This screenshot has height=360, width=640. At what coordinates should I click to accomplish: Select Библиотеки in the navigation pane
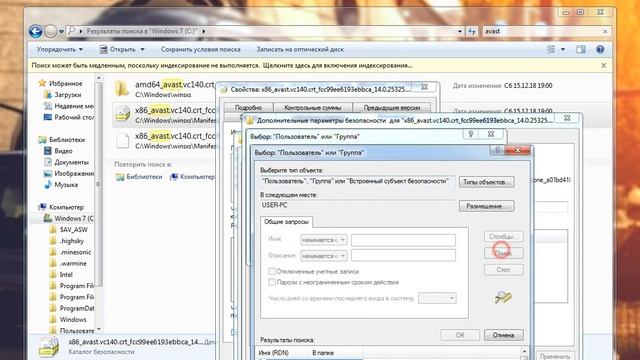[x=62, y=140]
